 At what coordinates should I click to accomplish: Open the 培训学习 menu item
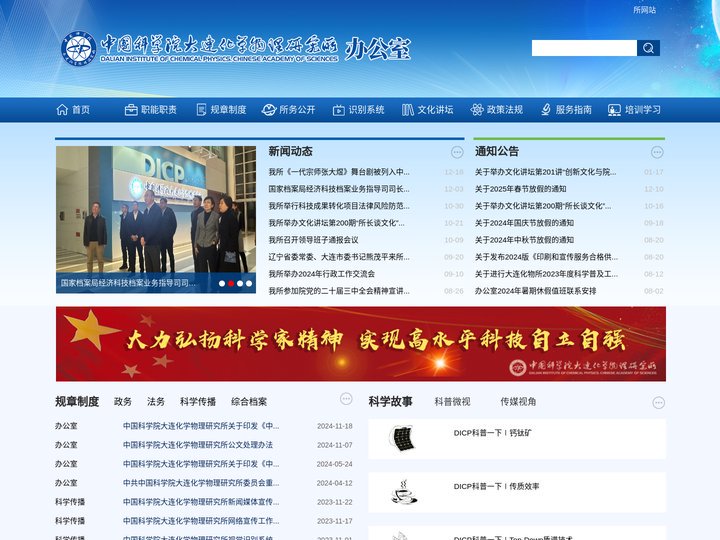[643, 110]
